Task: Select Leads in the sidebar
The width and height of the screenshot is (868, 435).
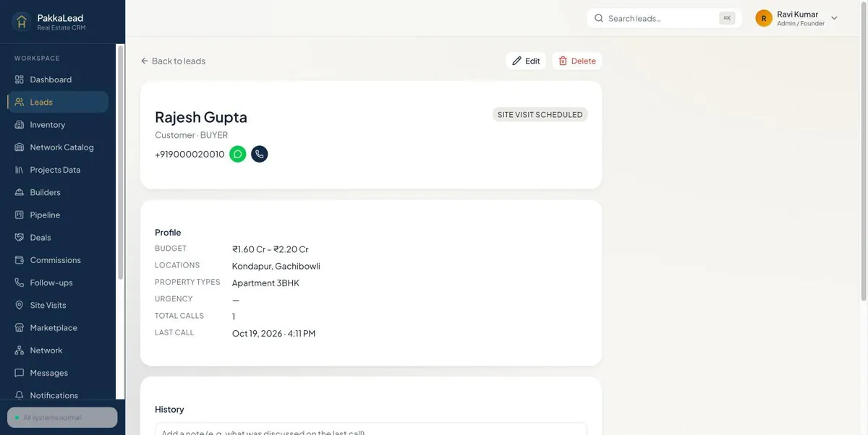Action: [58, 102]
